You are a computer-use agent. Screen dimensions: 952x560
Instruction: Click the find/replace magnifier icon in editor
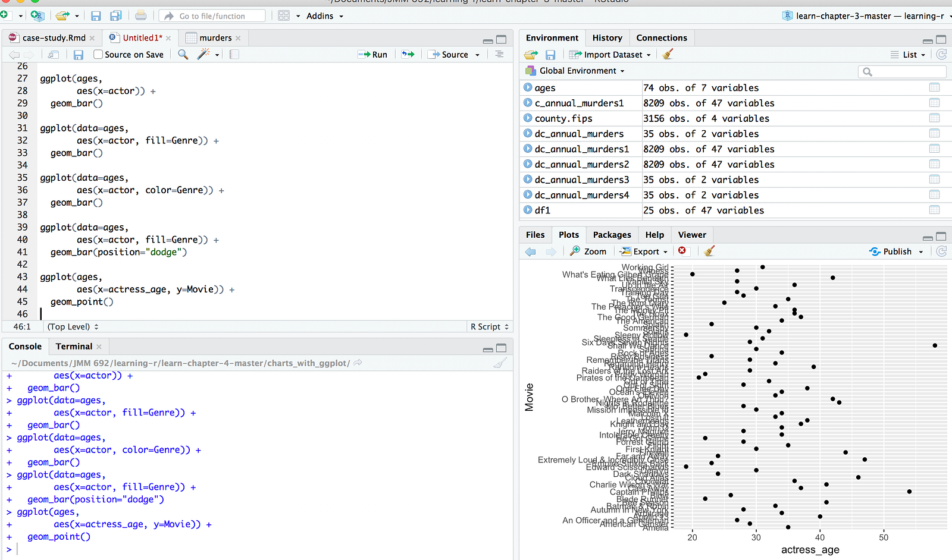[x=183, y=55]
